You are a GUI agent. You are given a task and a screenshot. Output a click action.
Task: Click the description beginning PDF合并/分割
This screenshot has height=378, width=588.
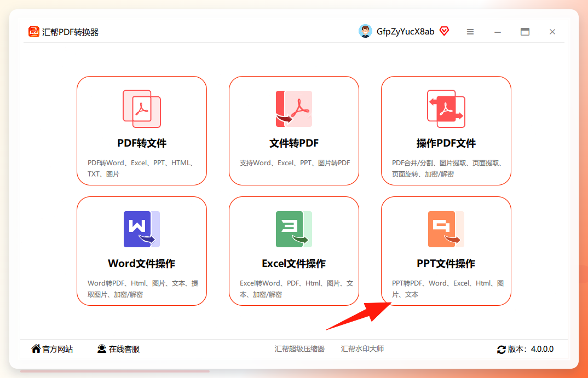[447, 168]
